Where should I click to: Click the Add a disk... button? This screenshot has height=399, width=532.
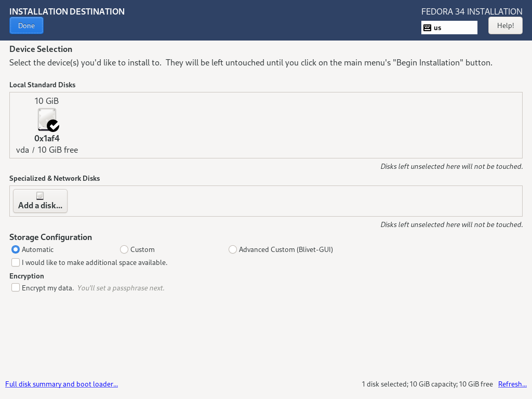tap(41, 201)
